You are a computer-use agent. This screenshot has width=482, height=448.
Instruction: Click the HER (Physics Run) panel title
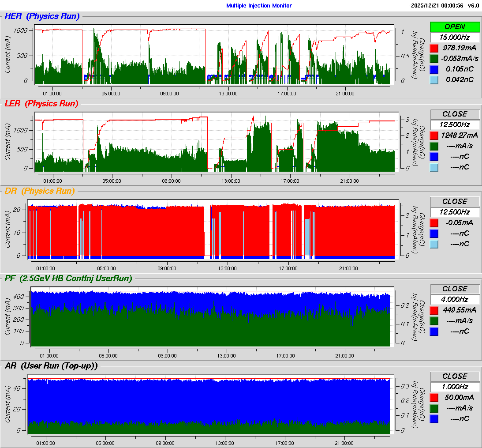click(x=42, y=16)
